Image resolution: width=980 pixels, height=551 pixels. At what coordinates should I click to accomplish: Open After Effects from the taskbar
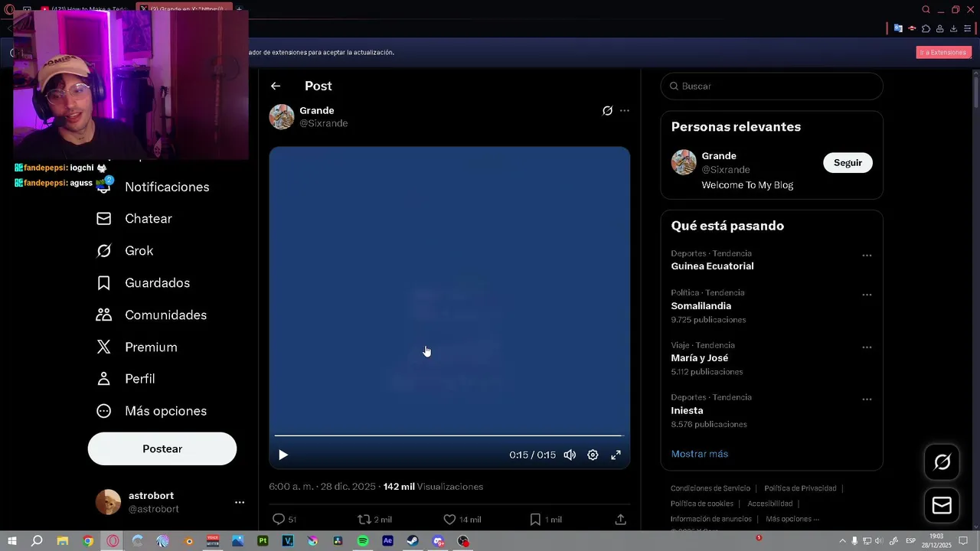tap(387, 541)
